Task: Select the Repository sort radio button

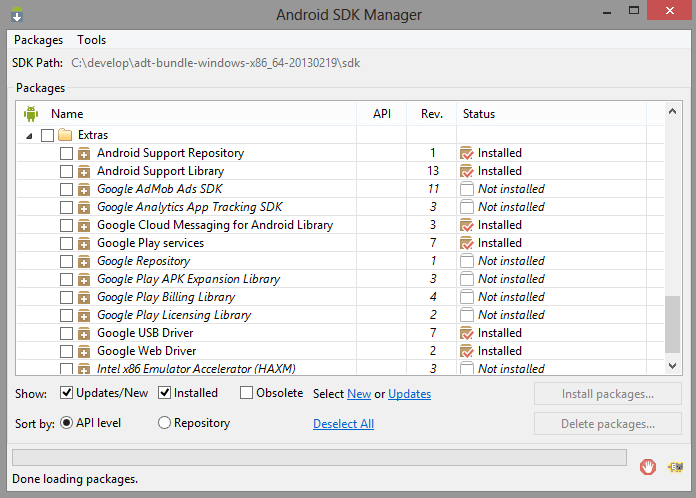Action: [x=164, y=423]
